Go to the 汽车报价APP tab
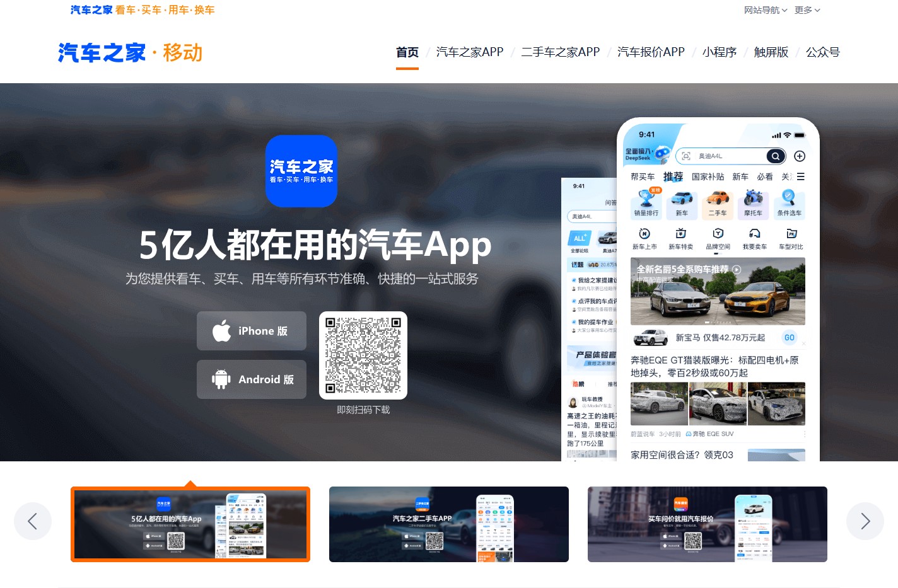This screenshot has width=898, height=588. click(651, 52)
